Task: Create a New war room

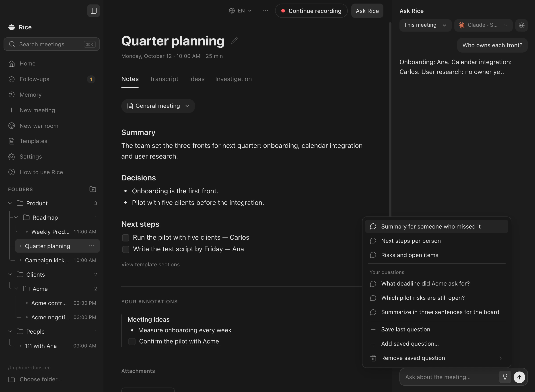Action: click(51, 126)
